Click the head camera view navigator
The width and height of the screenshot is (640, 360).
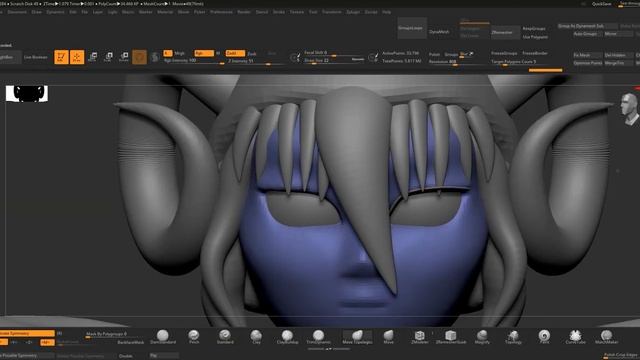[629, 109]
